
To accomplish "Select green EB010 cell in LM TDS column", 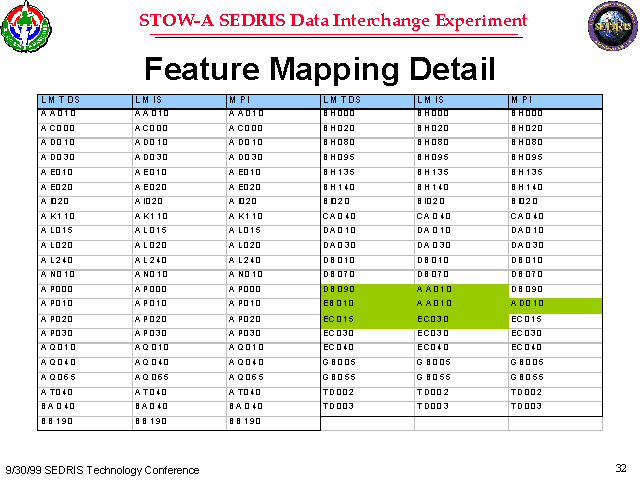I will (x=338, y=305).
